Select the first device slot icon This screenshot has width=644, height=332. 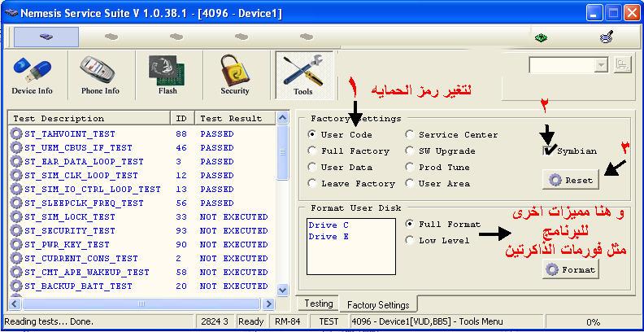[x=46, y=37]
